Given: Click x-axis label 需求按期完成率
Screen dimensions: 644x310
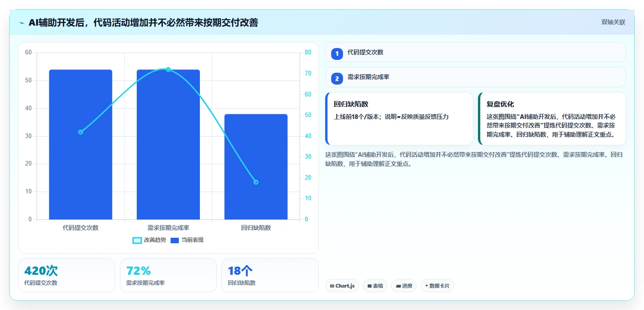Looking at the screenshot, I should pyautogui.click(x=168, y=228).
